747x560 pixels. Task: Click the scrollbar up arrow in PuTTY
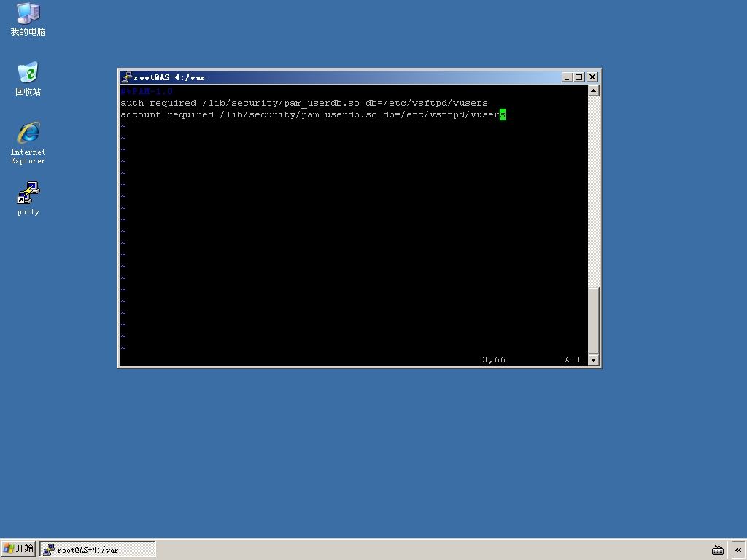pos(593,90)
